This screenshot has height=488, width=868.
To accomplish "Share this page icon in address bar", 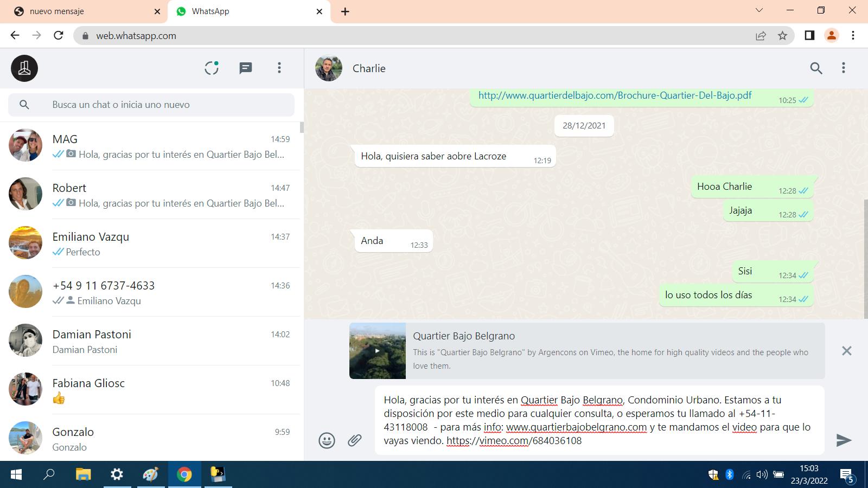I will click(761, 35).
